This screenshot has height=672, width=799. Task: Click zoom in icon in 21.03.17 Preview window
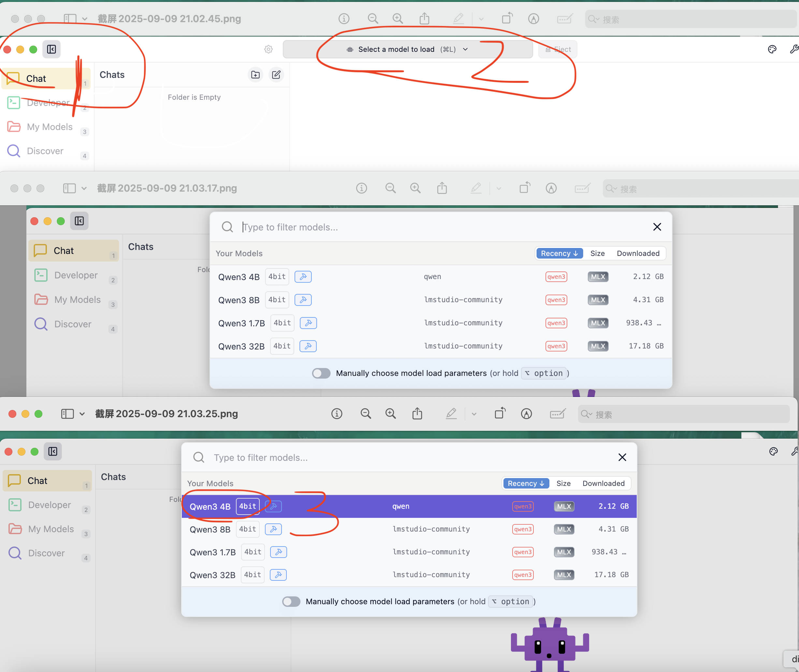tap(415, 188)
